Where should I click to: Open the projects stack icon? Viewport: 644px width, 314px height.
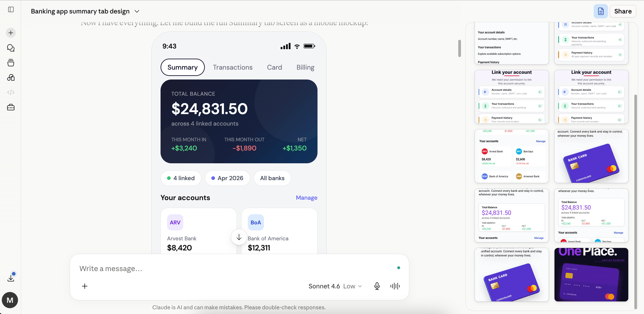pos(11,62)
